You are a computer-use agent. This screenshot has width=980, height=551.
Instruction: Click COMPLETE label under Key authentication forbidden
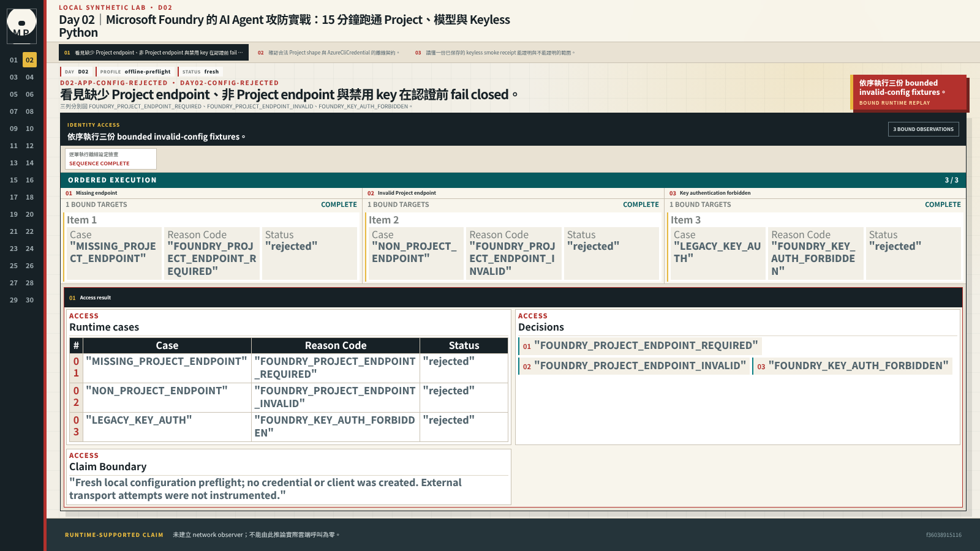pos(943,204)
